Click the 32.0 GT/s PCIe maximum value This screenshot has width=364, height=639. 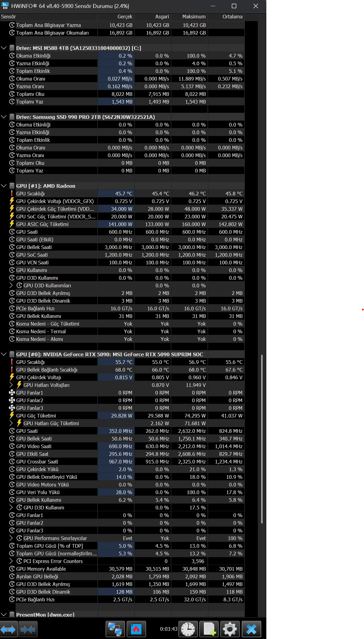189,599
